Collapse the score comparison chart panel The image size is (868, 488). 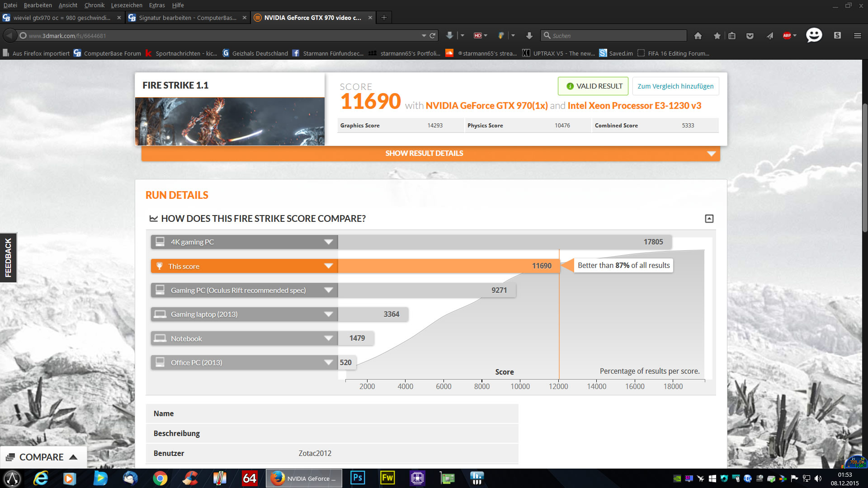click(x=709, y=219)
